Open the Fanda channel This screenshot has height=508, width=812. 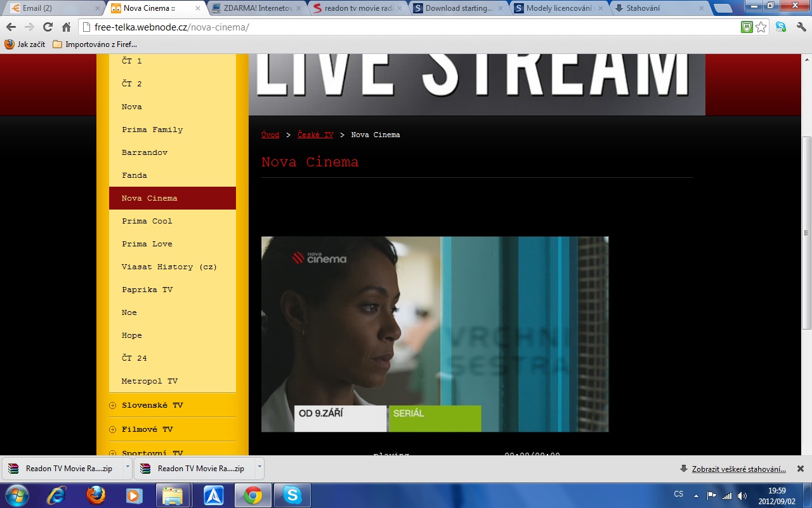point(173,175)
